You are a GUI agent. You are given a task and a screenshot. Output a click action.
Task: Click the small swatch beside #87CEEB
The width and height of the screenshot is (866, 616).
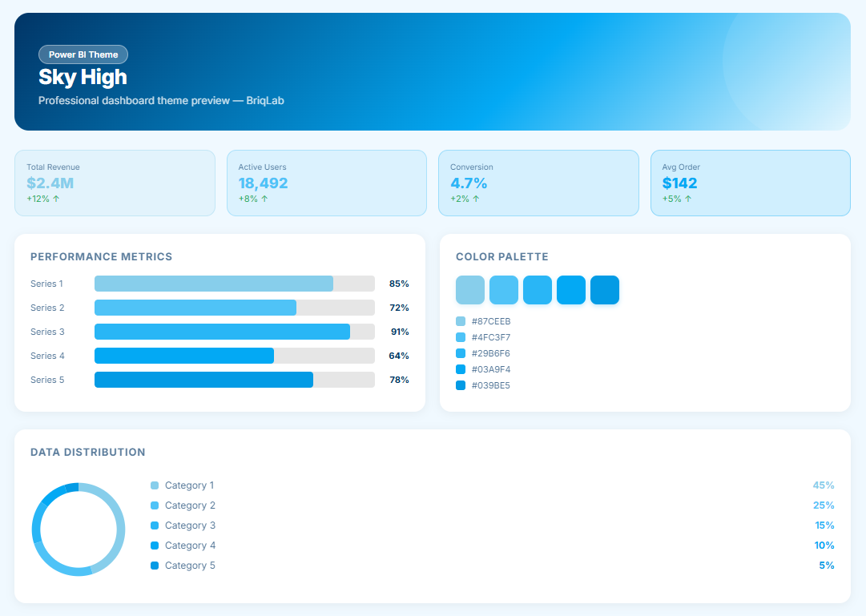[461, 321]
